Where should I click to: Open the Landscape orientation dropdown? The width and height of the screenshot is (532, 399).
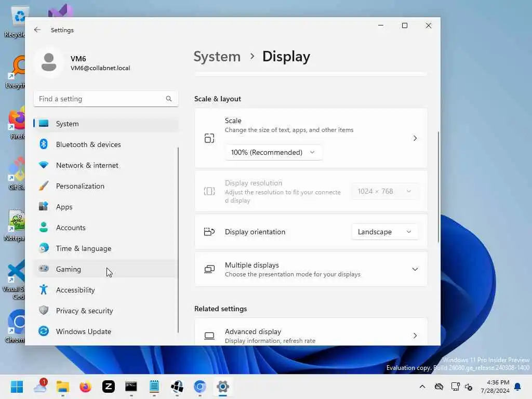[384, 232]
